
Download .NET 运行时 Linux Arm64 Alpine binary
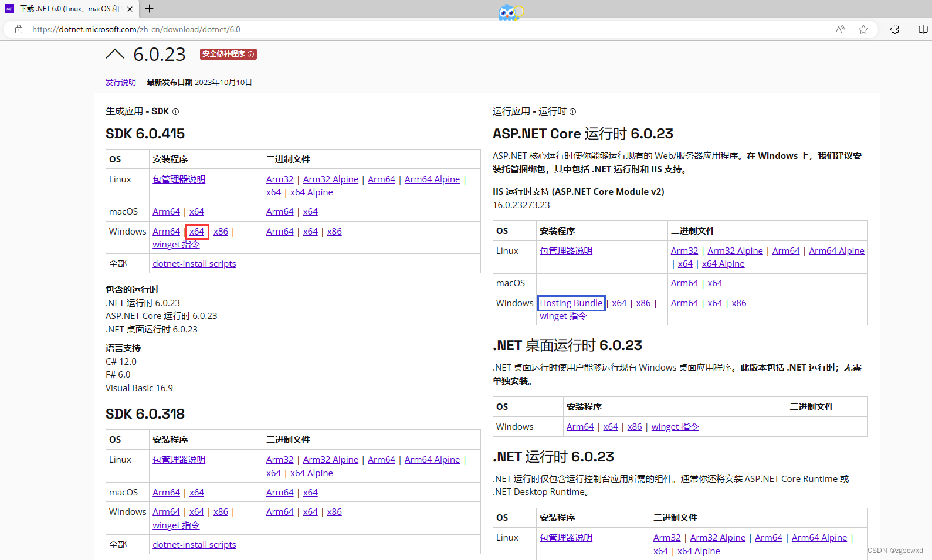(819, 538)
